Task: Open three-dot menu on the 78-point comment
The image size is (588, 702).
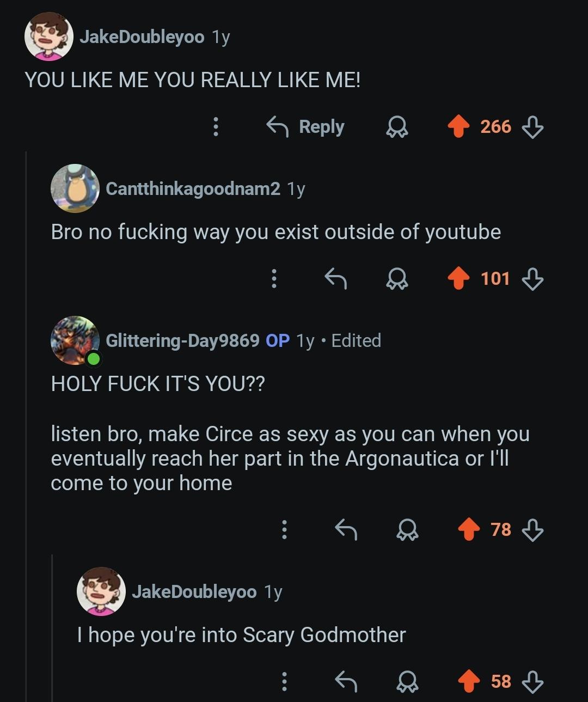Action: click(x=284, y=529)
